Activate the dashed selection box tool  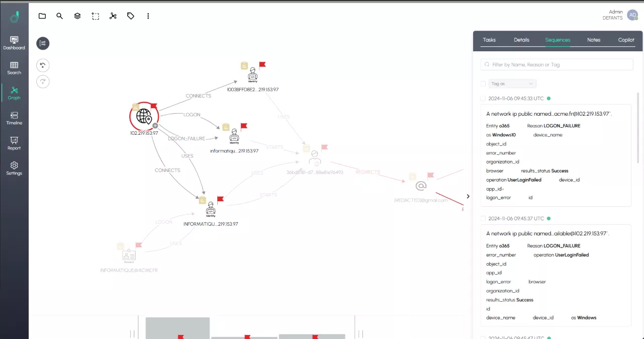pos(96,16)
